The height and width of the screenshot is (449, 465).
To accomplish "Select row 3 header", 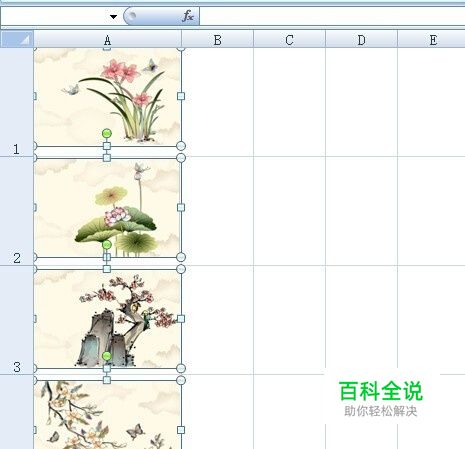I will [17, 320].
